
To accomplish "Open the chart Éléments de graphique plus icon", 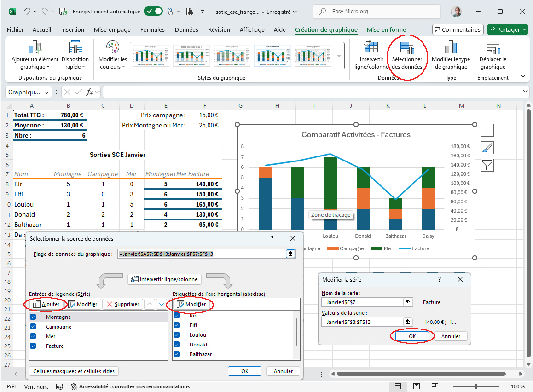I will tap(487, 130).
